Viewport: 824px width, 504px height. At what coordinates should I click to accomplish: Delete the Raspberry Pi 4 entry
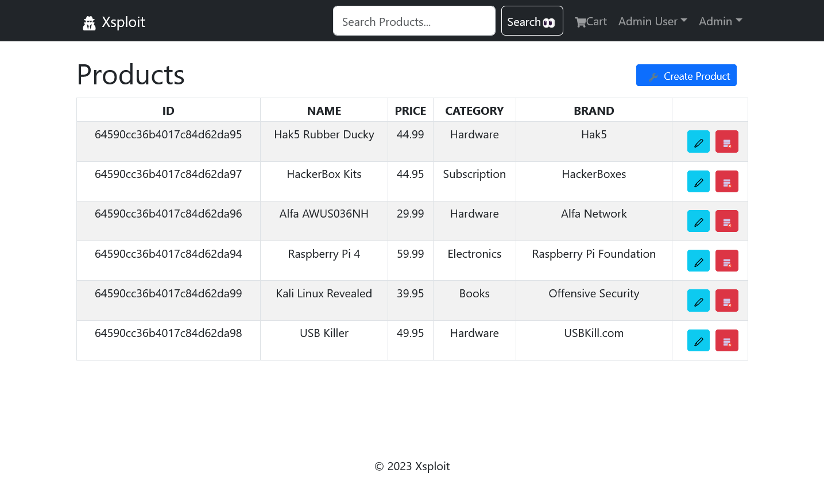726,261
